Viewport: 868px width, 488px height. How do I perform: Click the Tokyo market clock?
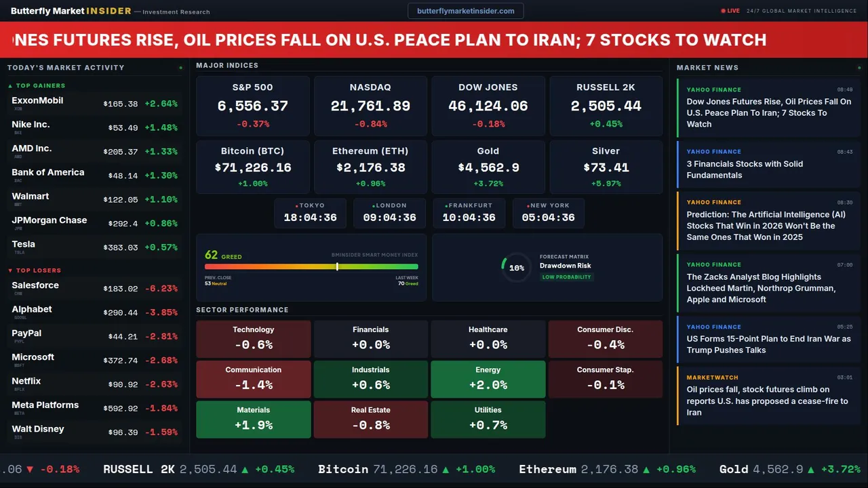point(310,213)
